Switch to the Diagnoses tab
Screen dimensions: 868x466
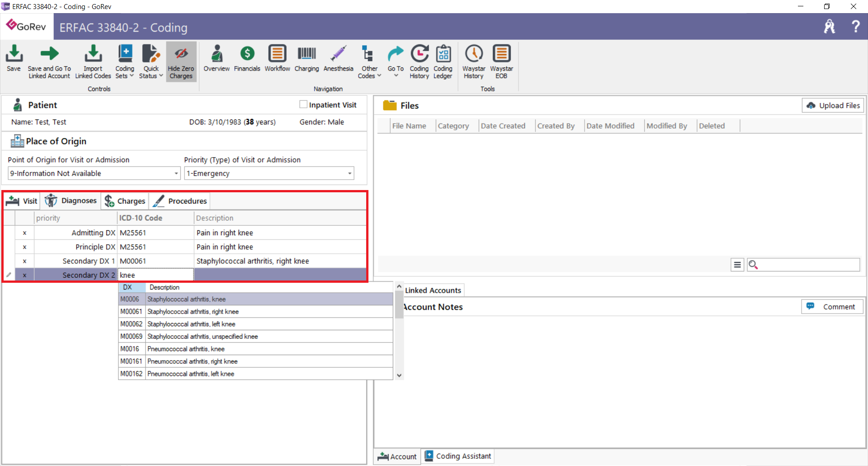71,201
